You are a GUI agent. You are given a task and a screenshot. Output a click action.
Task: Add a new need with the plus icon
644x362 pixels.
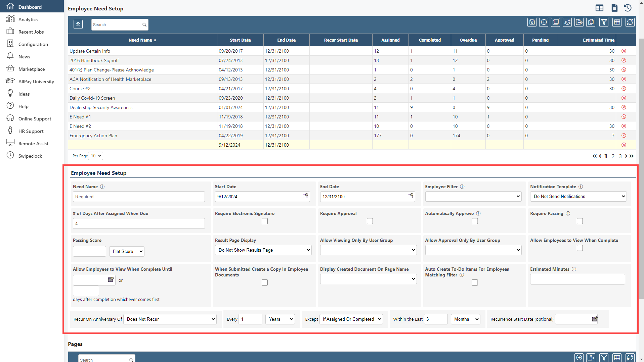(544, 22)
